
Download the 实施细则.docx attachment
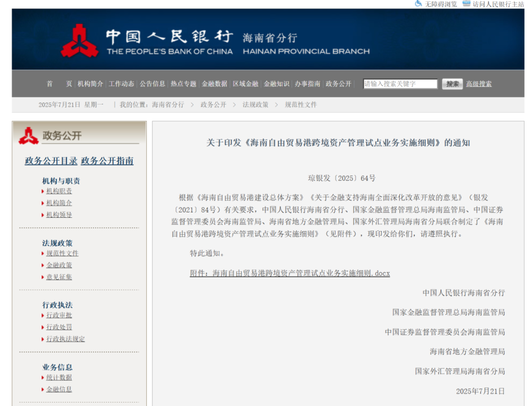(290, 273)
